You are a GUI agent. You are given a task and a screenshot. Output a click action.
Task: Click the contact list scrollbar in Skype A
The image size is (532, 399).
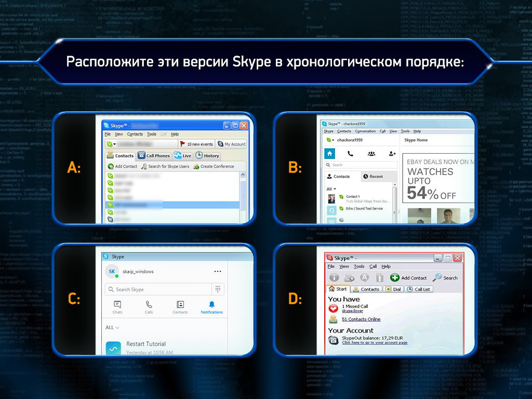click(243, 197)
